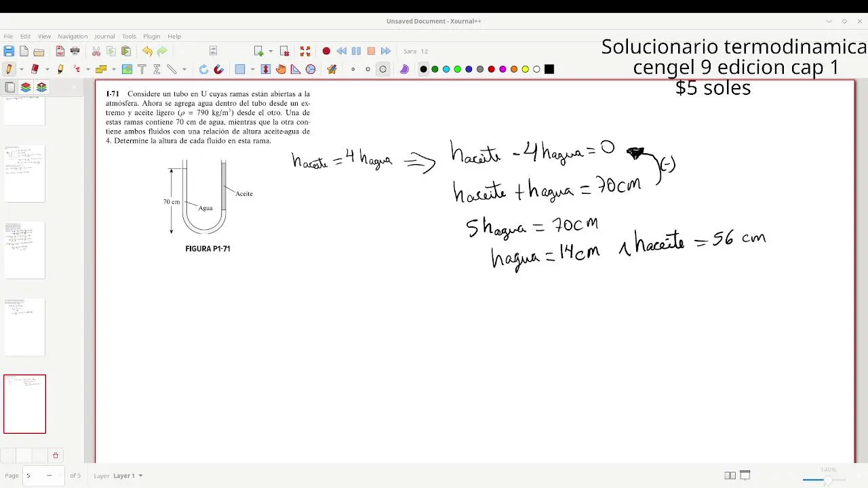Toggle grid snapping magnet
Screen dimensions: 868x488
218,69
